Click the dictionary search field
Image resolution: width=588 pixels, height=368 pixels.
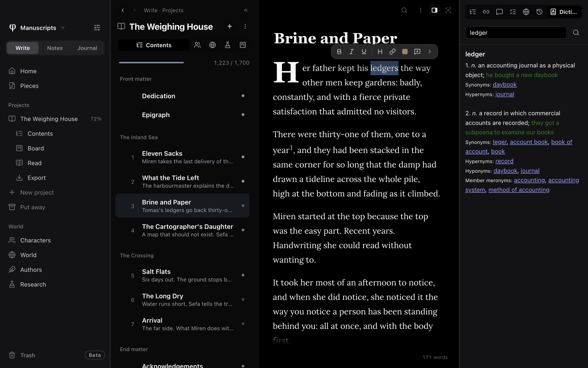click(516, 33)
